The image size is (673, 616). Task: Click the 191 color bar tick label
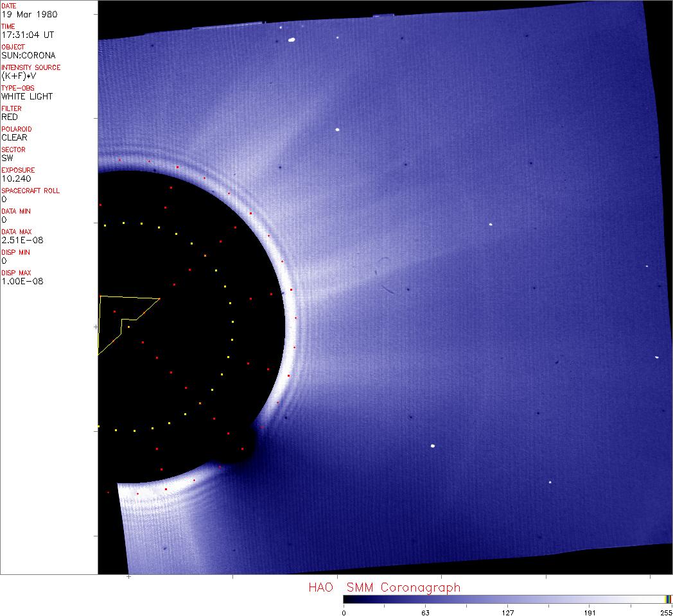(x=590, y=612)
